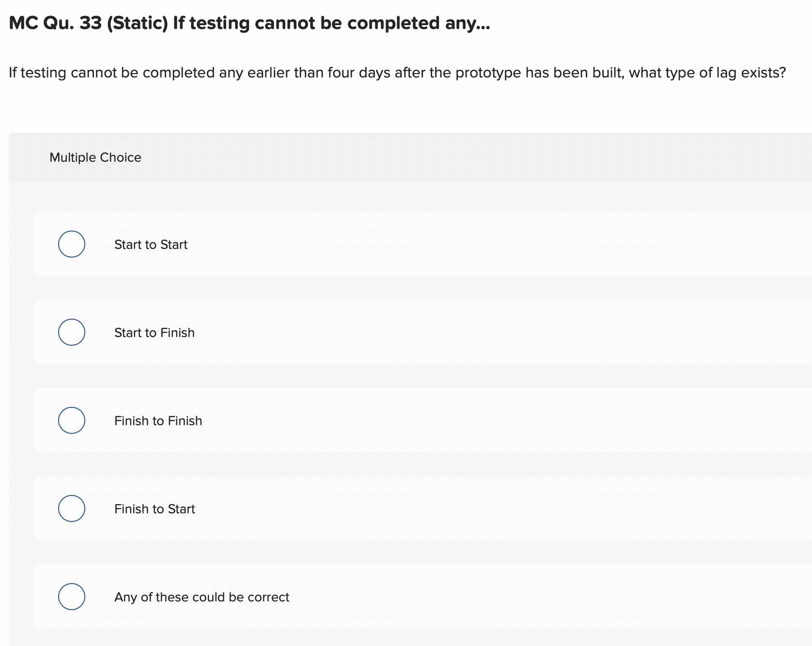This screenshot has height=646, width=812.
Task: Click the Start to Start answer label
Action: 151,244
